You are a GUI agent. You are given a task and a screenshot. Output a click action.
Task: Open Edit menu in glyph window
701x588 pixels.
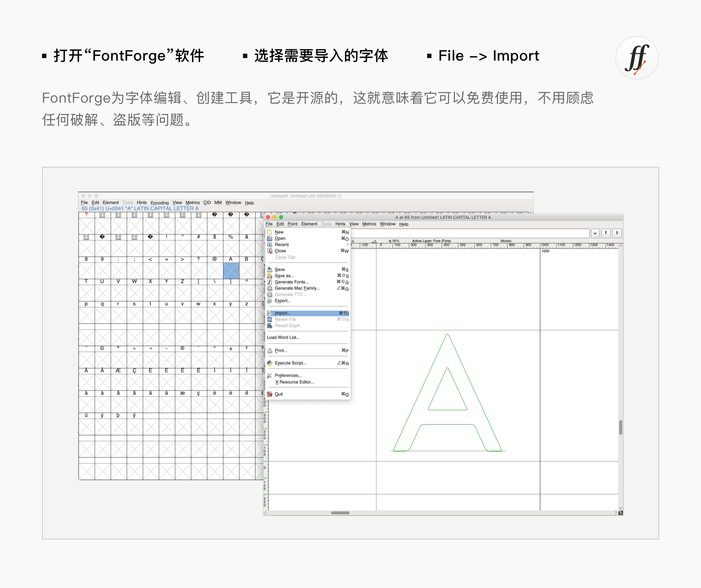pyautogui.click(x=280, y=224)
